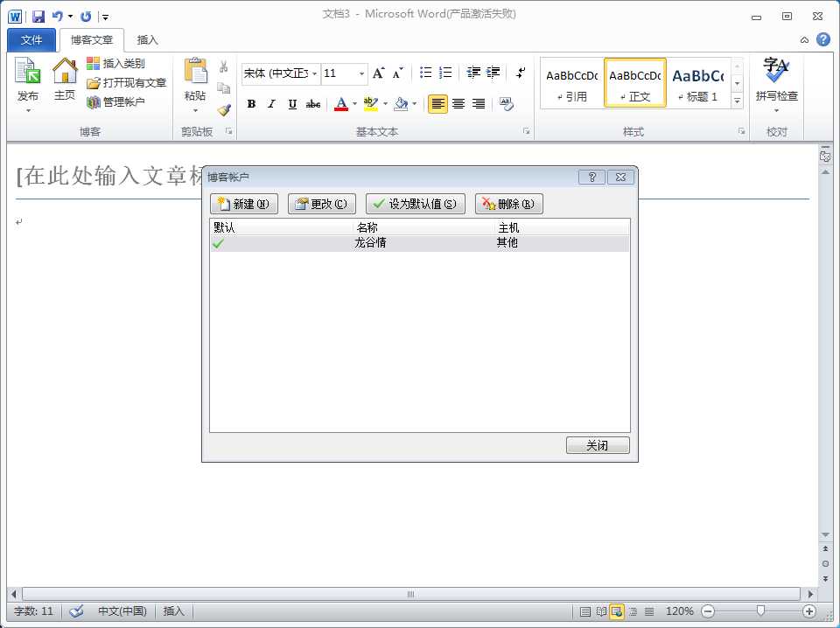Click the Redo icon in title bar
The height and width of the screenshot is (628, 840).
tap(86, 17)
